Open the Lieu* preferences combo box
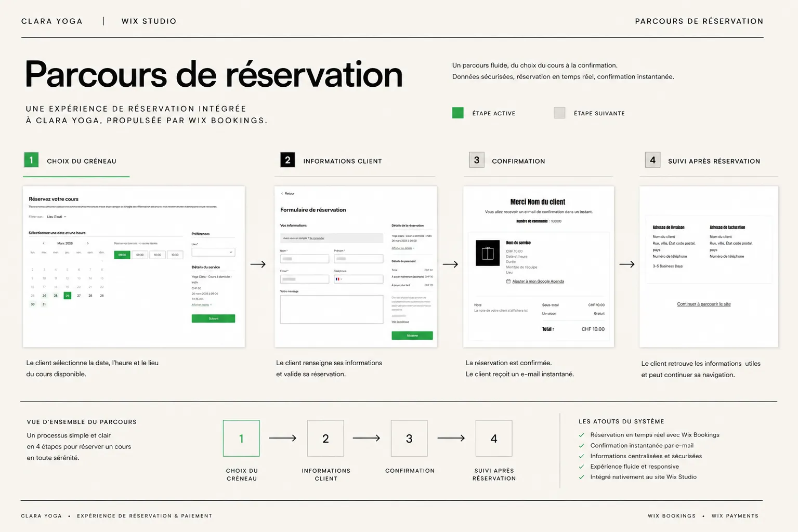Viewport: 798px width, 532px height. pyautogui.click(x=213, y=252)
